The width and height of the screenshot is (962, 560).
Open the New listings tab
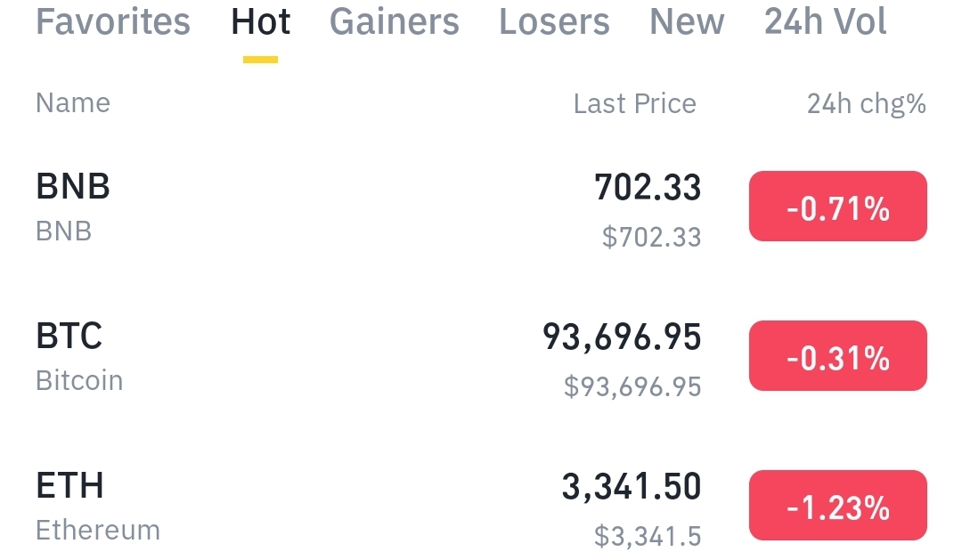(x=687, y=22)
